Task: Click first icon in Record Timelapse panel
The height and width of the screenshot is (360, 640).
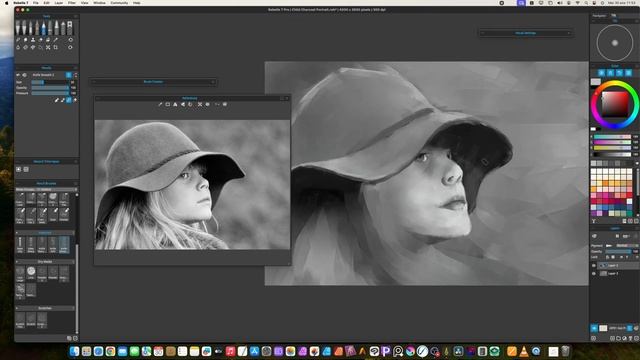Action: tap(18, 169)
